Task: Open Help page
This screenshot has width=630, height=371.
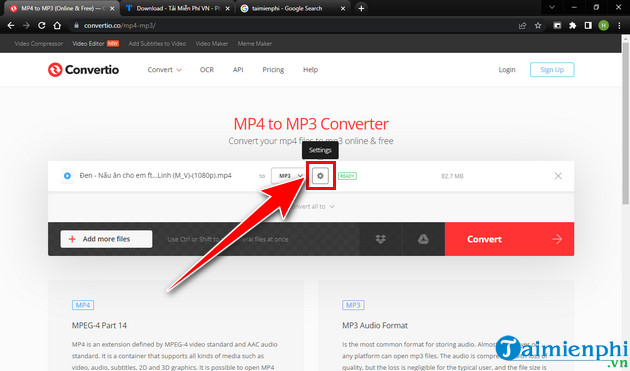Action: coord(310,70)
